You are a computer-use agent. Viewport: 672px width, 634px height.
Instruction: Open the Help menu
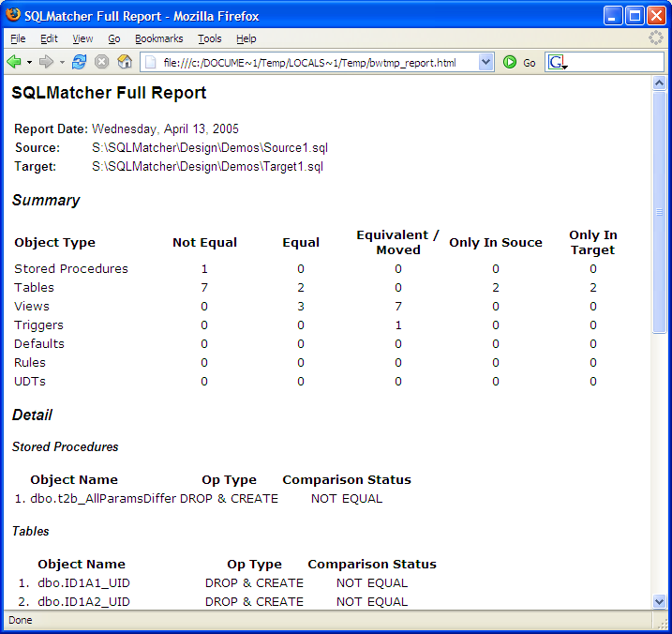[246, 38]
